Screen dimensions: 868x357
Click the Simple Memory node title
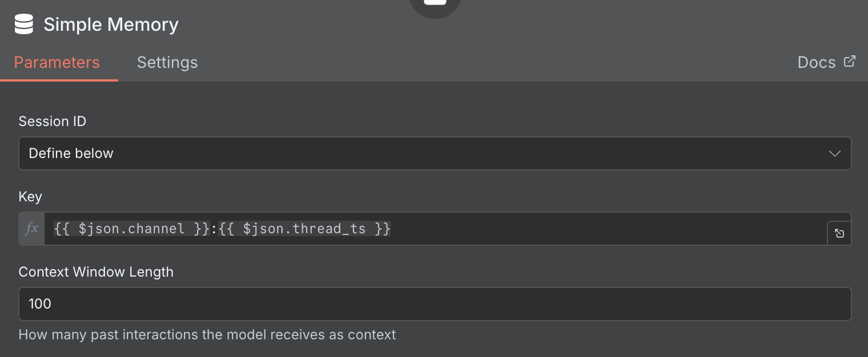pos(111,25)
